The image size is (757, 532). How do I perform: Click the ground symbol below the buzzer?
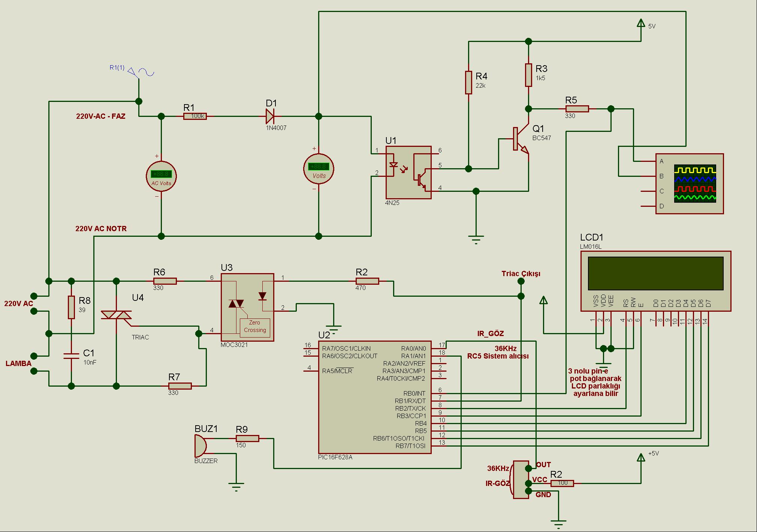click(236, 487)
